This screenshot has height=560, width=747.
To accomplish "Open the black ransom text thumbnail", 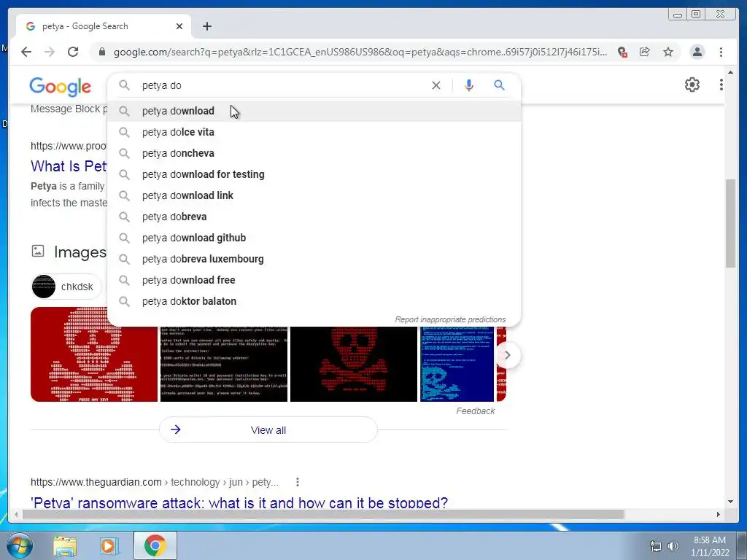I will point(224,364).
